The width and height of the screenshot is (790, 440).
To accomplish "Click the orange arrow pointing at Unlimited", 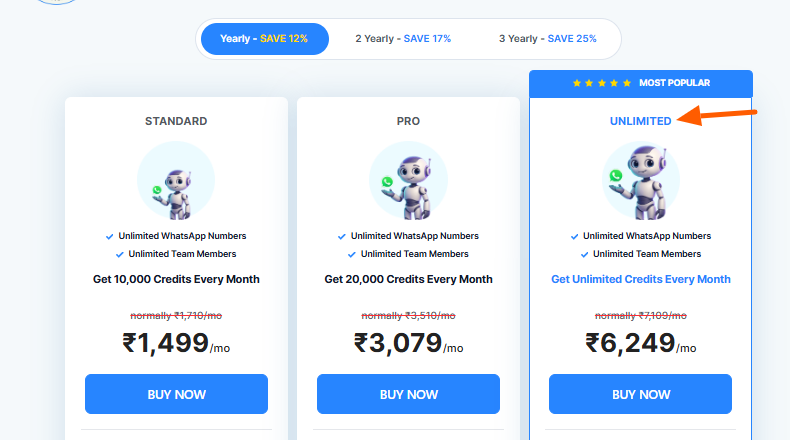I will tap(717, 115).
